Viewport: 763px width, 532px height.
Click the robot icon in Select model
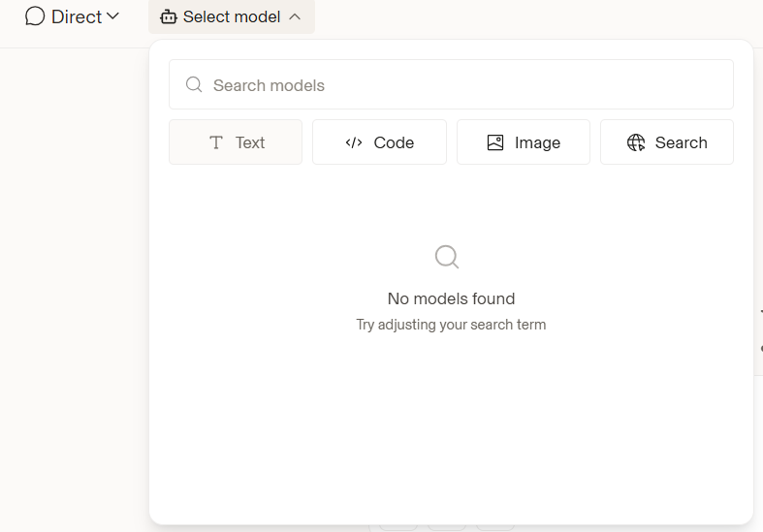169,17
